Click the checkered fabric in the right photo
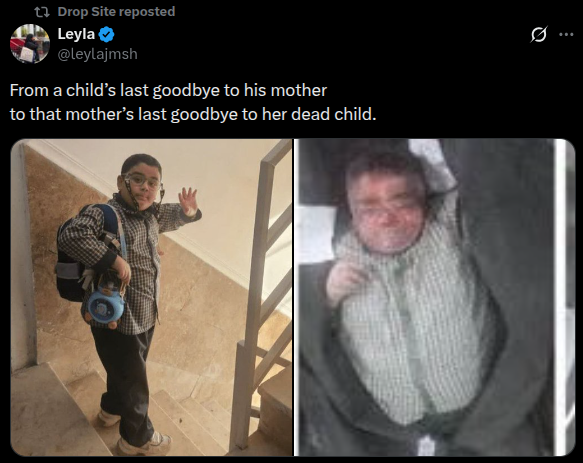The height and width of the screenshot is (463, 583). 409,327
